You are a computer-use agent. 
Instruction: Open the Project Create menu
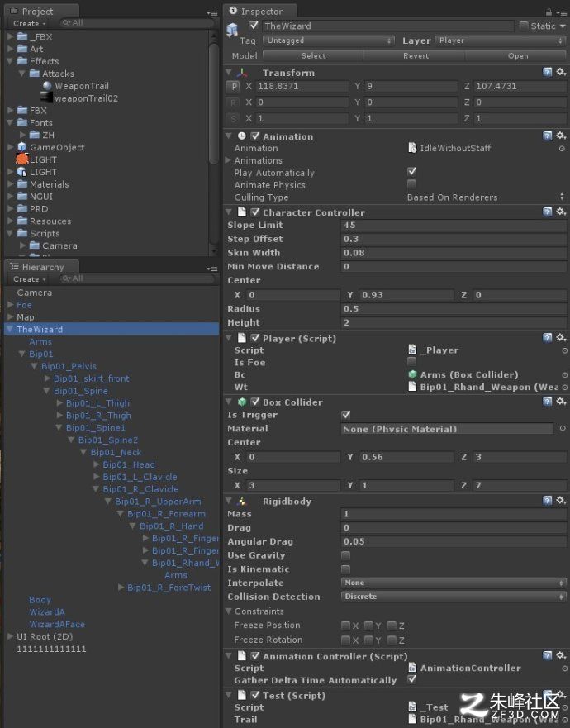[x=29, y=23]
